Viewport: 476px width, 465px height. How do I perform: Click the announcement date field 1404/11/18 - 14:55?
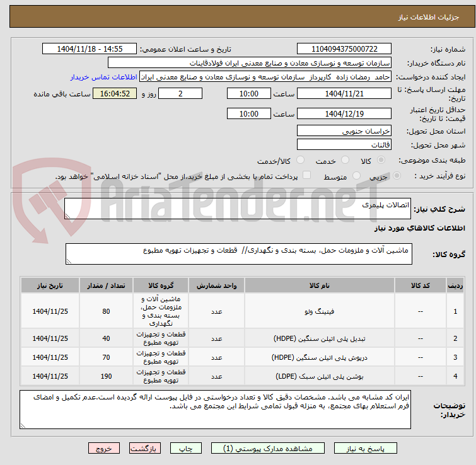click(90, 49)
